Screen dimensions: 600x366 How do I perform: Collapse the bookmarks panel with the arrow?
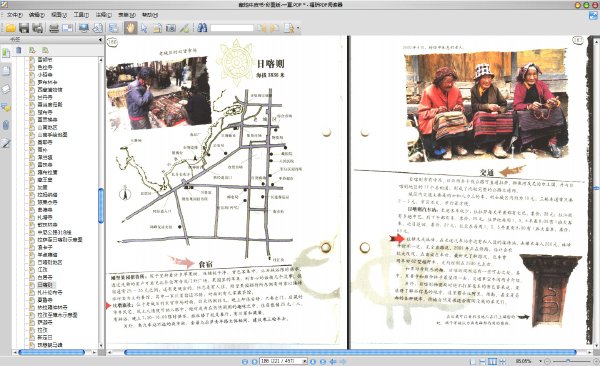coord(100,39)
